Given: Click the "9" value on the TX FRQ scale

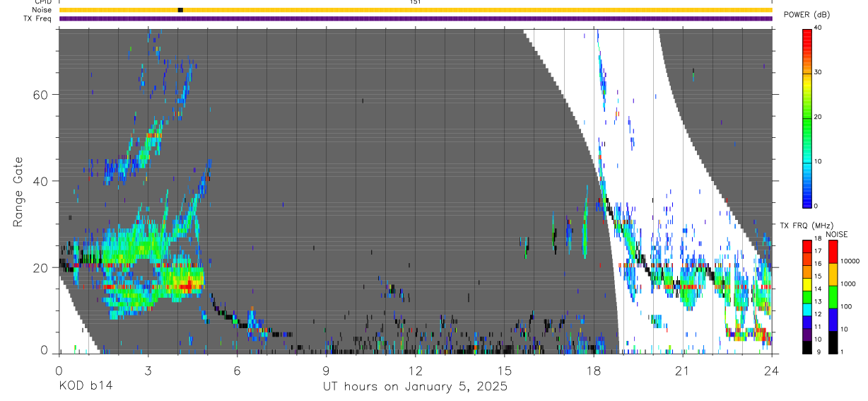Looking at the screenshot, I should click(x=817, y=351).
